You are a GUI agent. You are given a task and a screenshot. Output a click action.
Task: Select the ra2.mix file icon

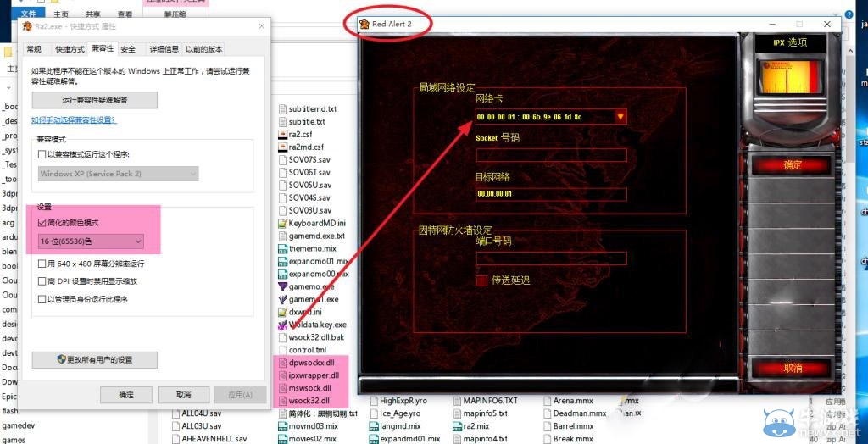[457, 426]
